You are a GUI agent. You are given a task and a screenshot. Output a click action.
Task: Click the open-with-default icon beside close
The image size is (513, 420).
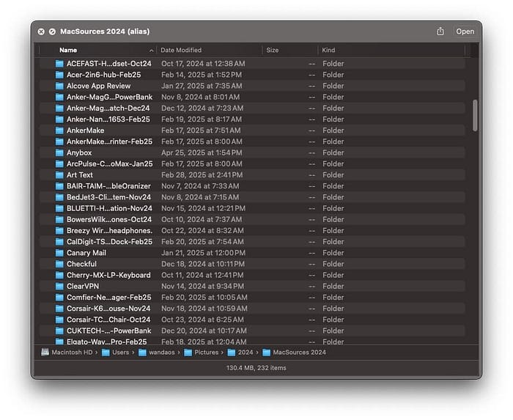[52, 32]
